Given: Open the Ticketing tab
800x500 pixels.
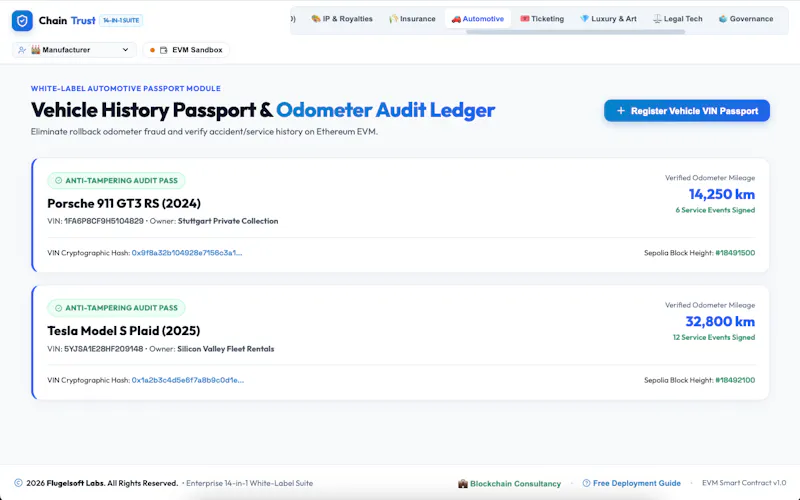Looking at the screenshot, I should click(542, 19).
